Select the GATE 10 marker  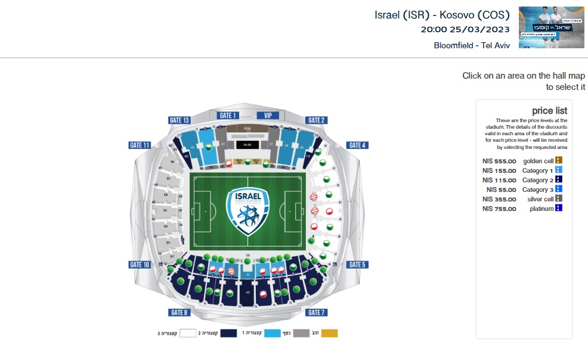coord(139,265)
